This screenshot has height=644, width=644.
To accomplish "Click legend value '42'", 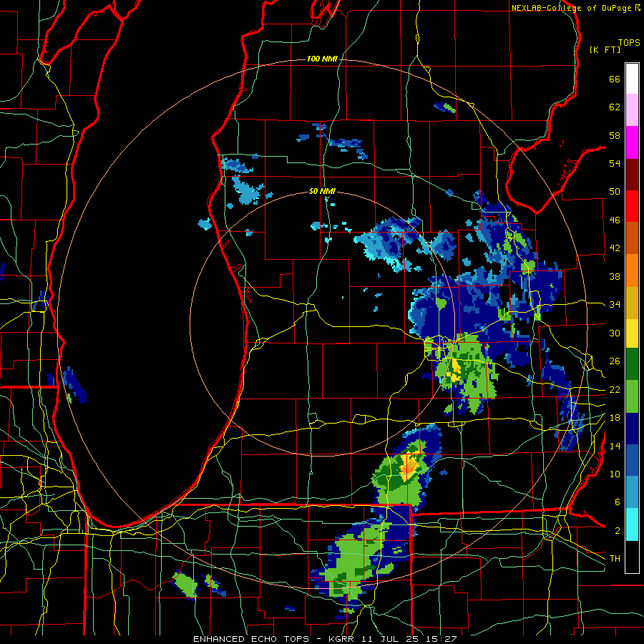I will [x=615, y=248].
